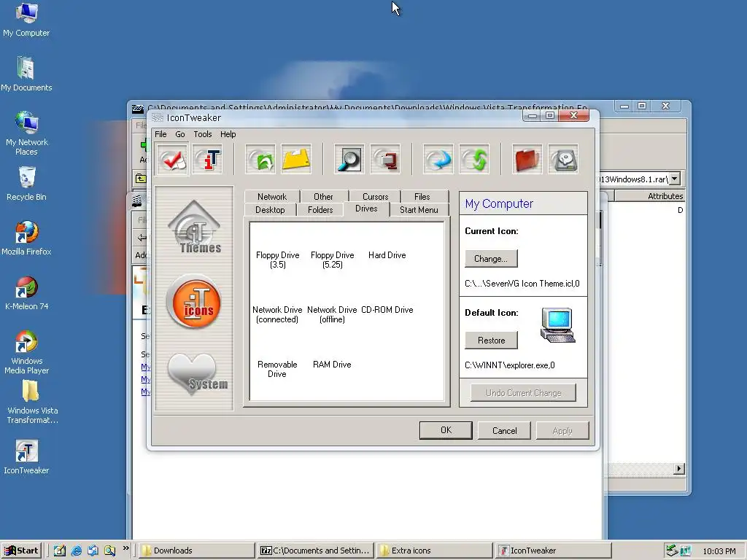Select Recycle Bin desktop icon
The image size is (747, 560).
[x=26, y=183]
